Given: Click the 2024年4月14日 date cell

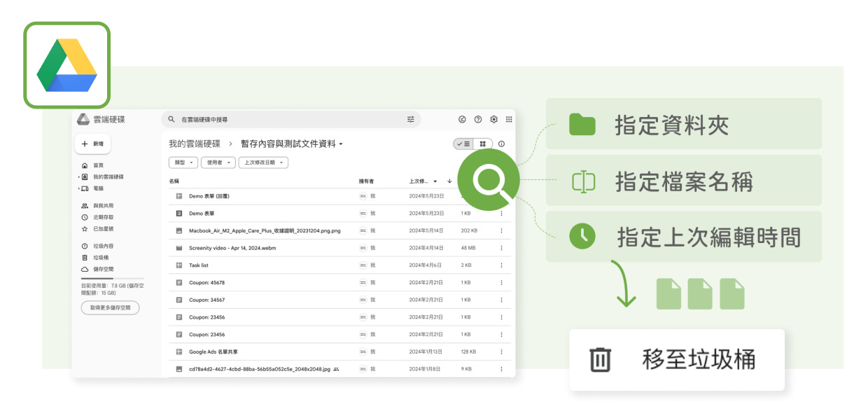Looking at the screenshot, I should tap(427, 248).
